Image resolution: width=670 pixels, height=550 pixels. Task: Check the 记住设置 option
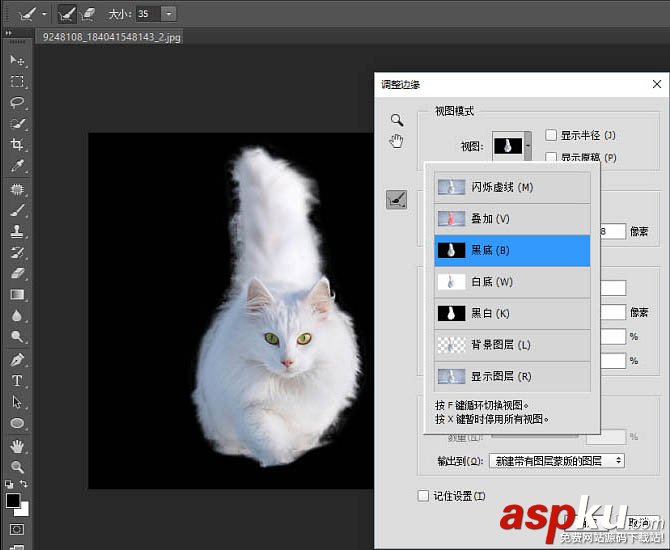423,496
